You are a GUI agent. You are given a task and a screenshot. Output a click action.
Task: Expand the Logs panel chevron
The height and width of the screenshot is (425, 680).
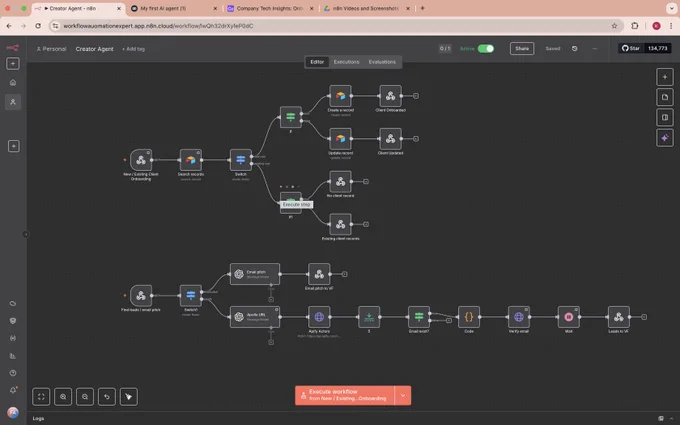671,418
